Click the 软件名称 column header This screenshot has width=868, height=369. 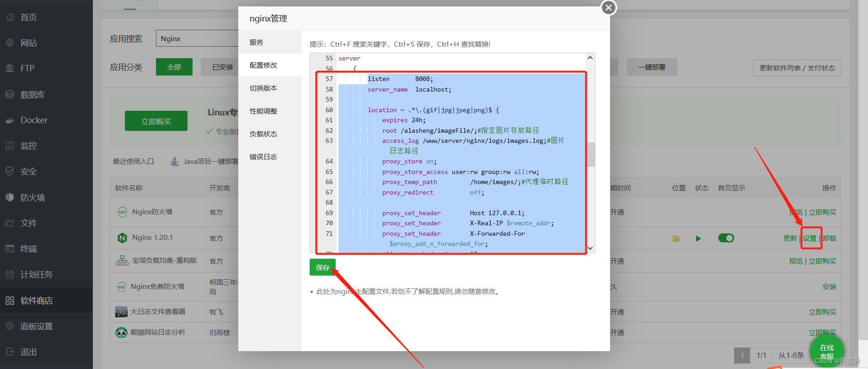point(129,188)
